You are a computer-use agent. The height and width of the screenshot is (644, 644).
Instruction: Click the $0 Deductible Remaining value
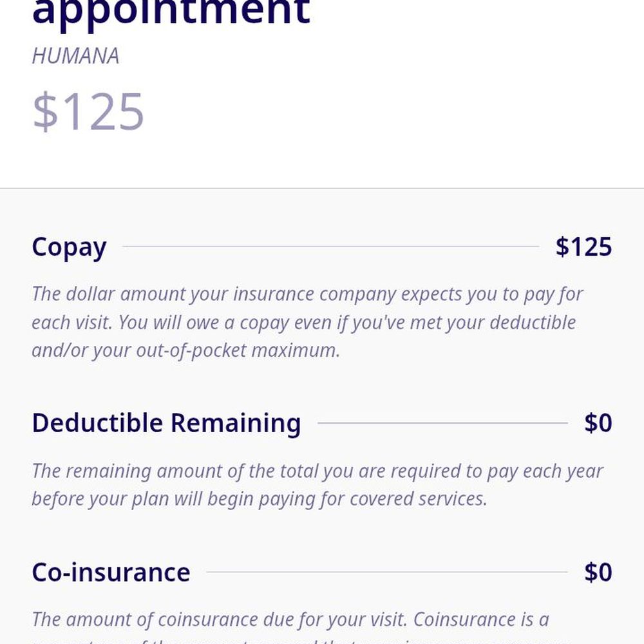pyautogui.click(x=598, y=422)
